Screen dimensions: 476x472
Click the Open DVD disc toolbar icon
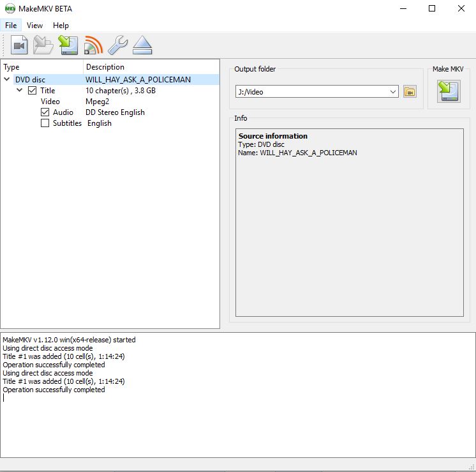pyautogui.click(x=19, y=45)
